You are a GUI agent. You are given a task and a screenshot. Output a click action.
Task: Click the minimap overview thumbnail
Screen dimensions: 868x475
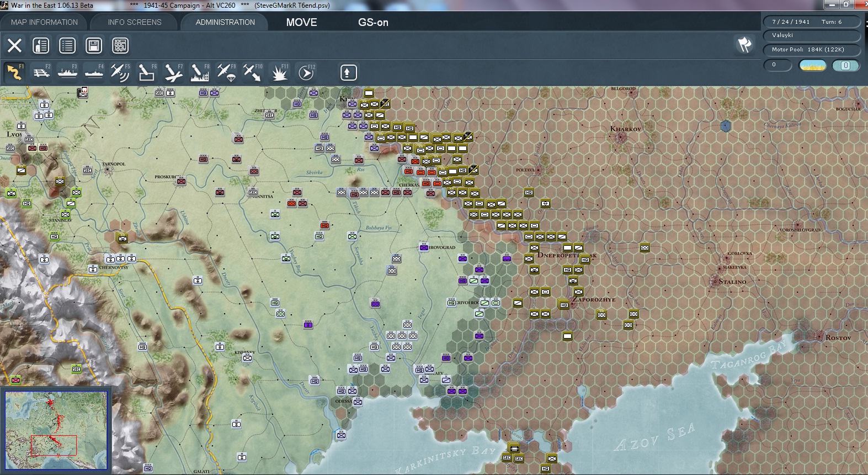(x=56, y=431)
